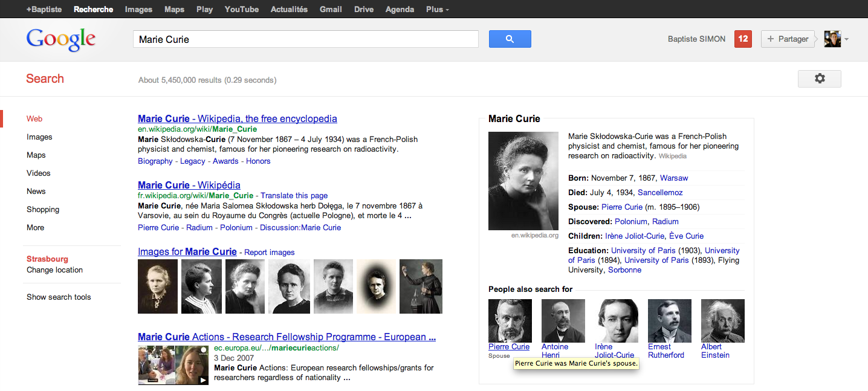Switch to Images search in top bar
This screenshot has height=391, width=868.
[138, 9]
